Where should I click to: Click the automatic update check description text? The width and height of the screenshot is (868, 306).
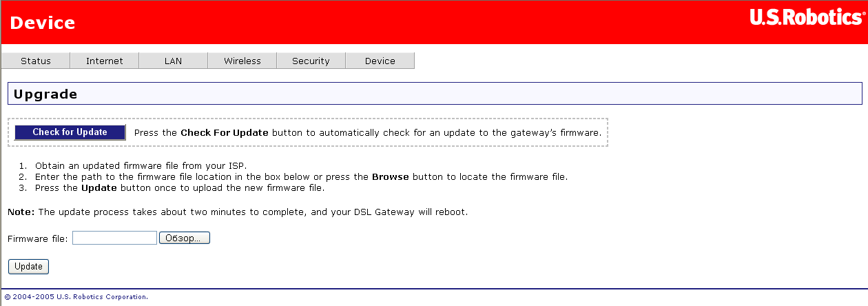click(367, 132)
